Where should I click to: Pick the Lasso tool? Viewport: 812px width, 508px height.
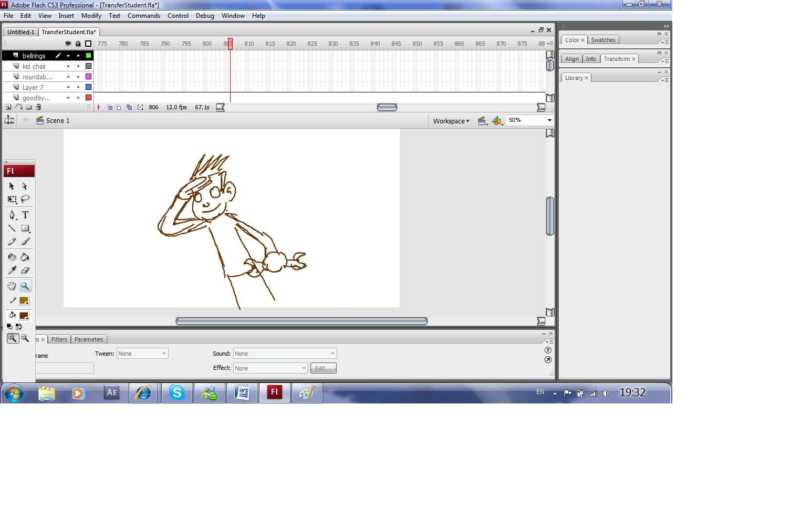tap(25, 200)
